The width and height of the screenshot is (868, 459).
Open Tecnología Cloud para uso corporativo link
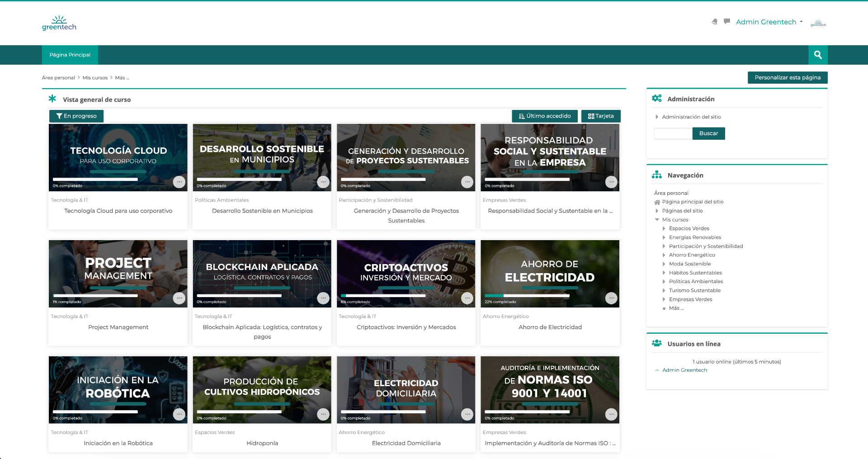pyautogui.click(x=118, y=211)
